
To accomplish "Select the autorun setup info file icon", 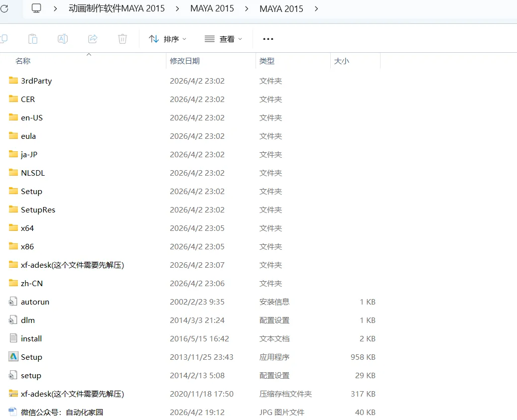I will tap(13, 302).
